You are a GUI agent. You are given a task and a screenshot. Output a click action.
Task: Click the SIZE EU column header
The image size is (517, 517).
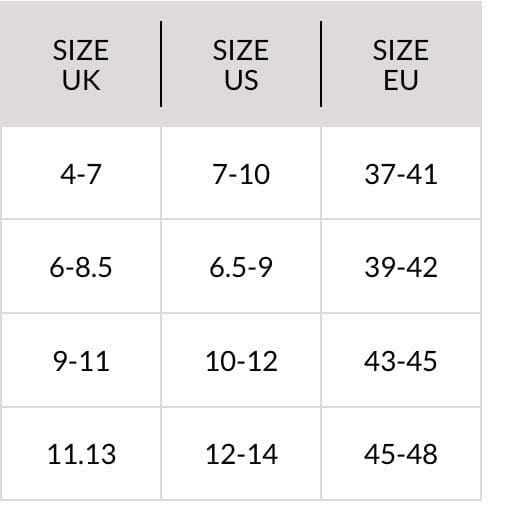tap(401, 64)
